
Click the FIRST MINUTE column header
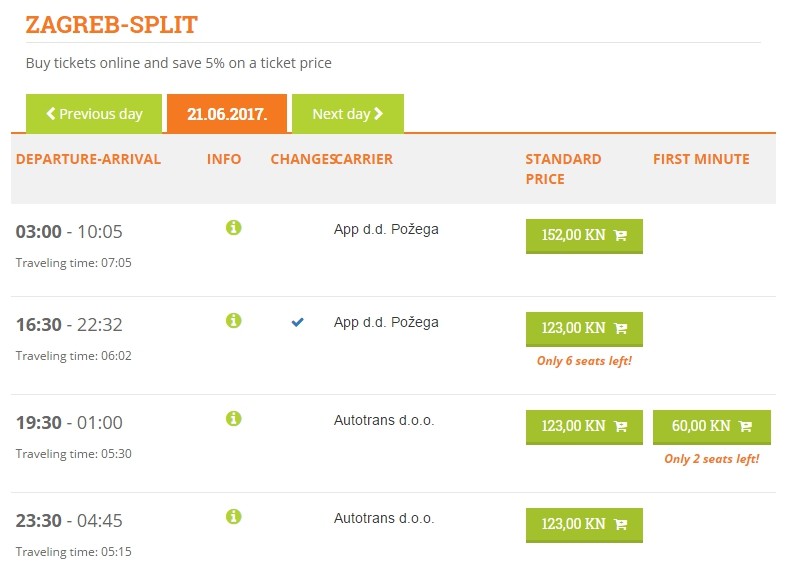[701, 159]
